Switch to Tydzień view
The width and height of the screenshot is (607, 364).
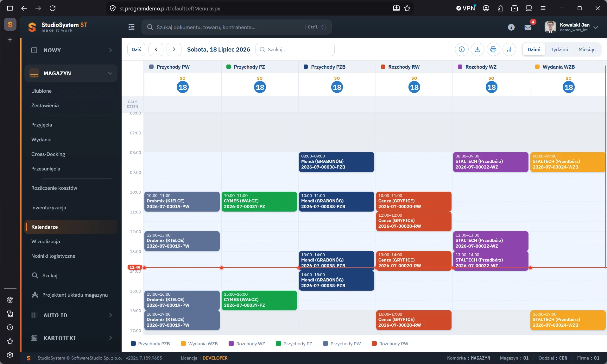click(x=559, y=49)
